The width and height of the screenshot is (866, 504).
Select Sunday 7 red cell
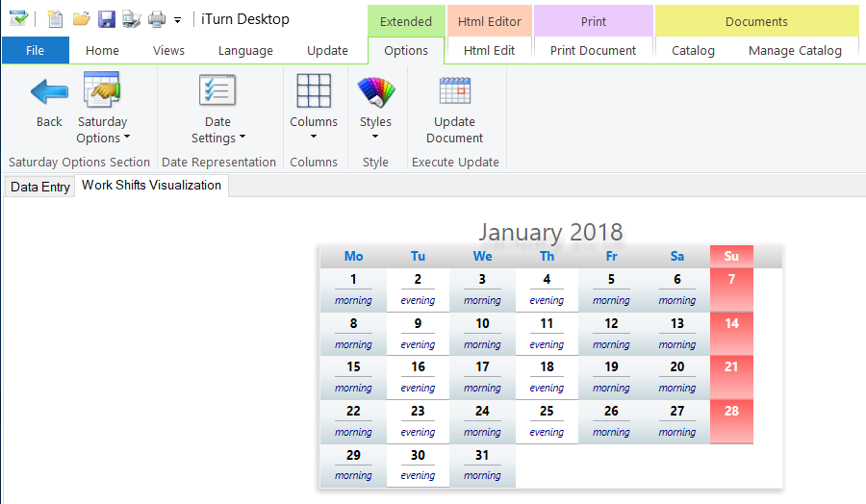(731, 290)
